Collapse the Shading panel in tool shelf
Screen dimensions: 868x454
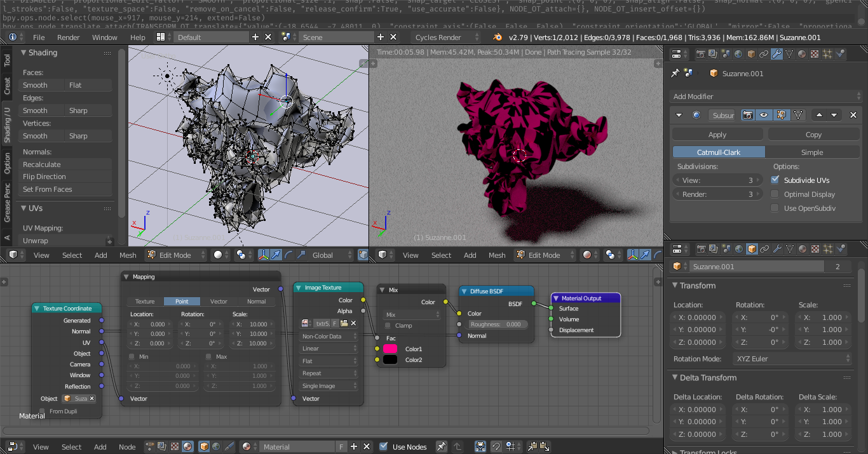23,53
